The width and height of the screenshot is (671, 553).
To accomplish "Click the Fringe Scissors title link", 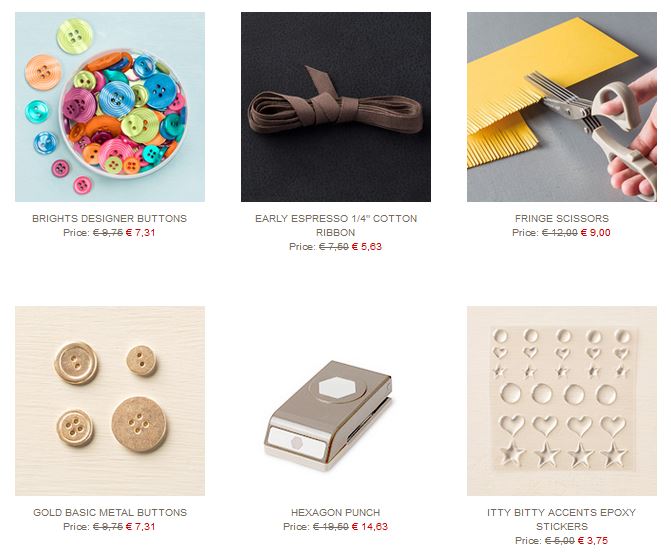I will click(561, 218).
